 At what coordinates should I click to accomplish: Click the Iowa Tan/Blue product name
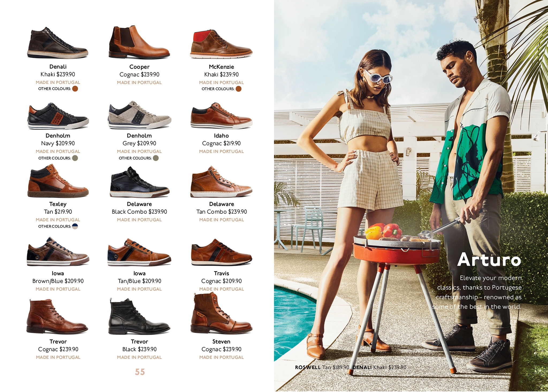(139, 273)
